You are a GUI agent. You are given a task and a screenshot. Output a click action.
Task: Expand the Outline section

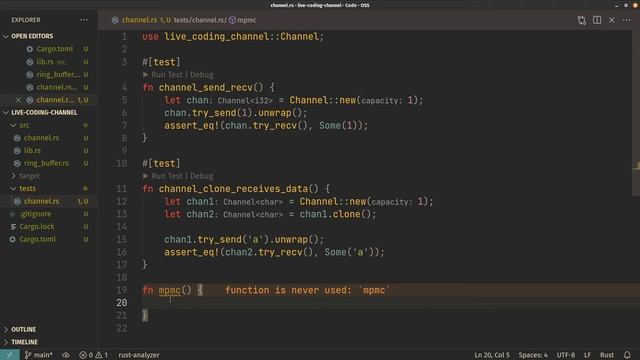point(23,329)
